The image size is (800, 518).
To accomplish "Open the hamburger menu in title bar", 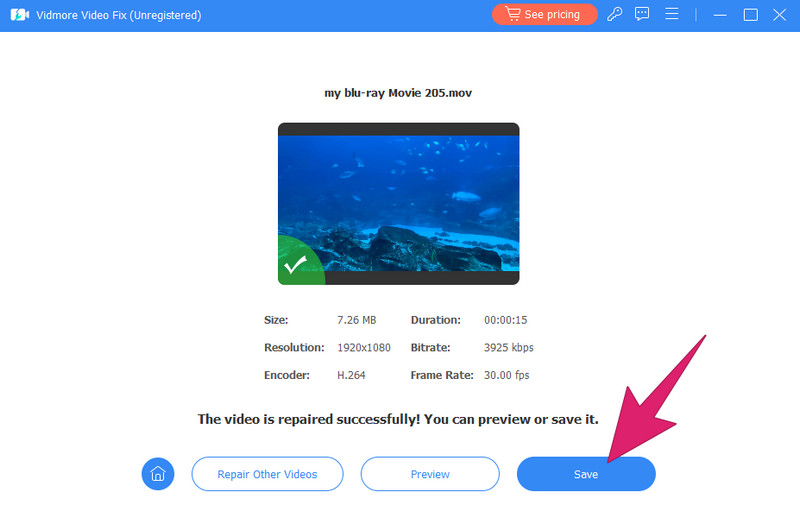I will click(x=672, y=15).
